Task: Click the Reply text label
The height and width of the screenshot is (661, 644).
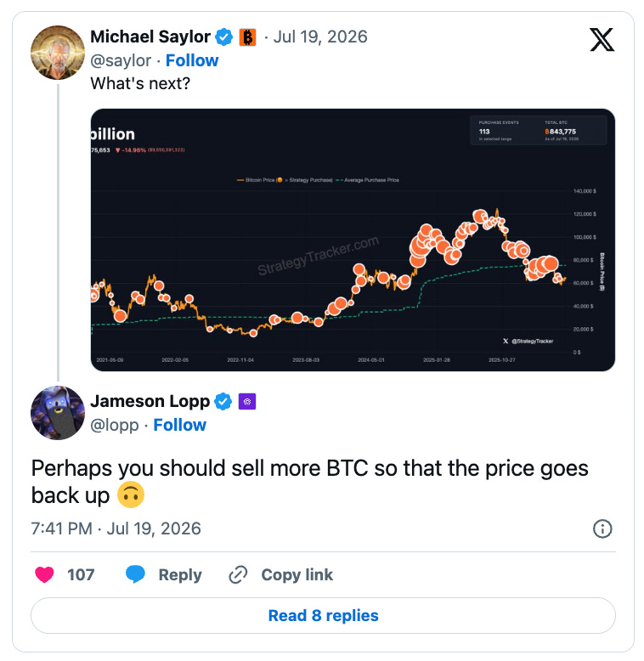Action: (180, 575)
